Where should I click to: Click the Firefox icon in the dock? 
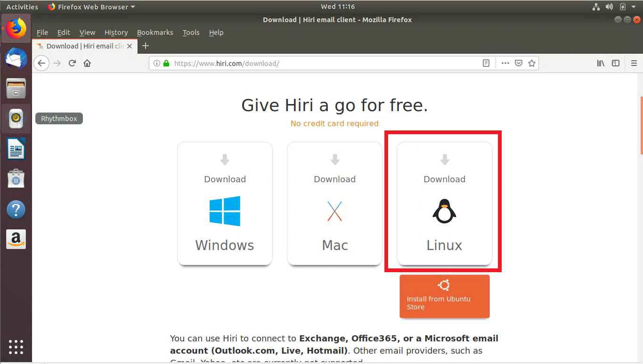16,28
